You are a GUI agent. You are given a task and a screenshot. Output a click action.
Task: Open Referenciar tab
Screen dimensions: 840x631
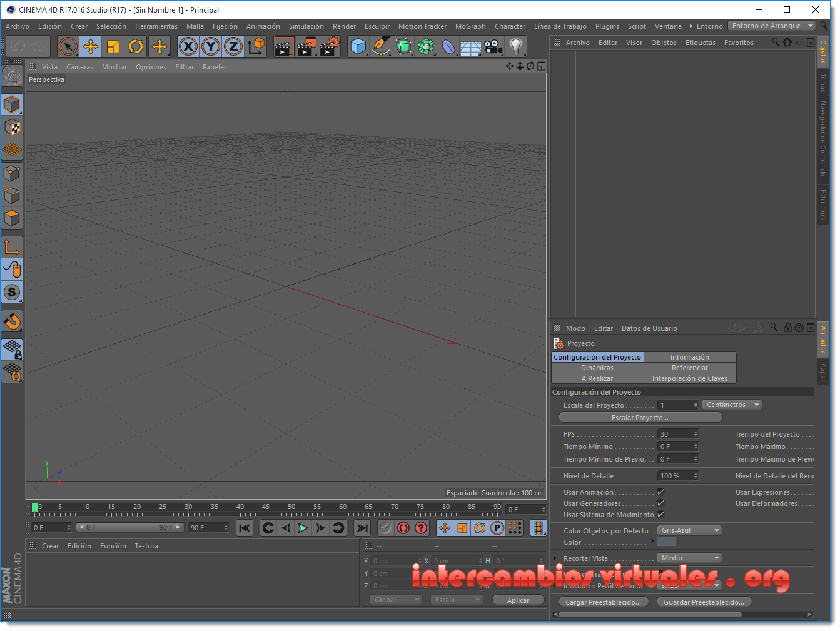pos(690,368)
